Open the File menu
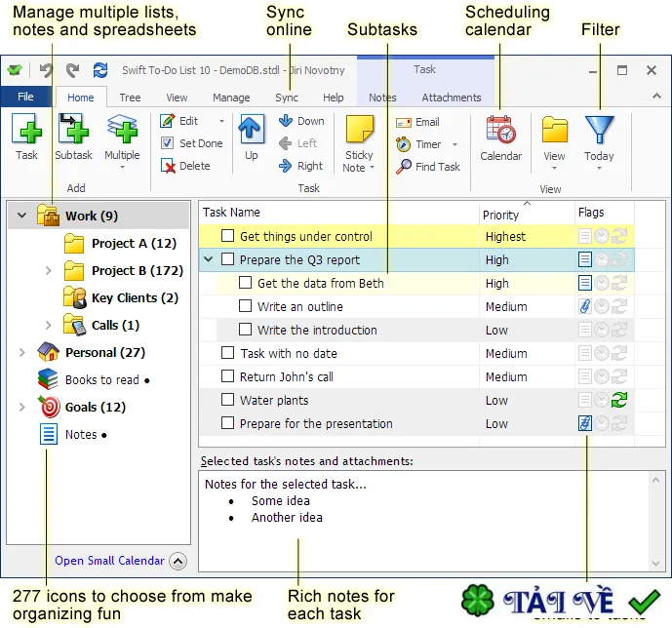The width and height of the screenshot is (672, 628). (25, 97)
